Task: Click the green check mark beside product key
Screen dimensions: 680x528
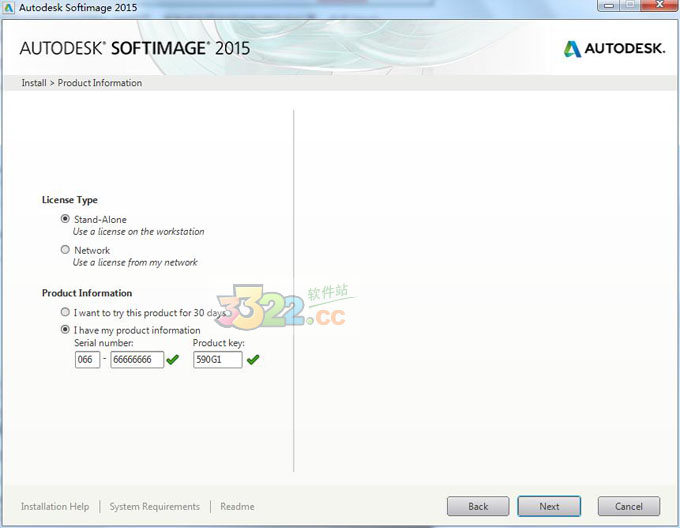Action: click(253, 359)
